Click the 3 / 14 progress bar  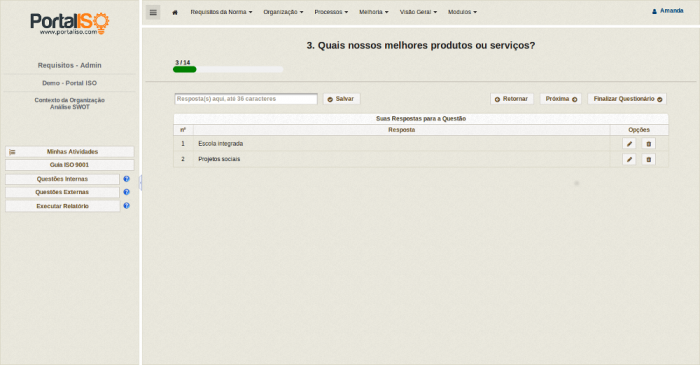[x=228, y=70]
